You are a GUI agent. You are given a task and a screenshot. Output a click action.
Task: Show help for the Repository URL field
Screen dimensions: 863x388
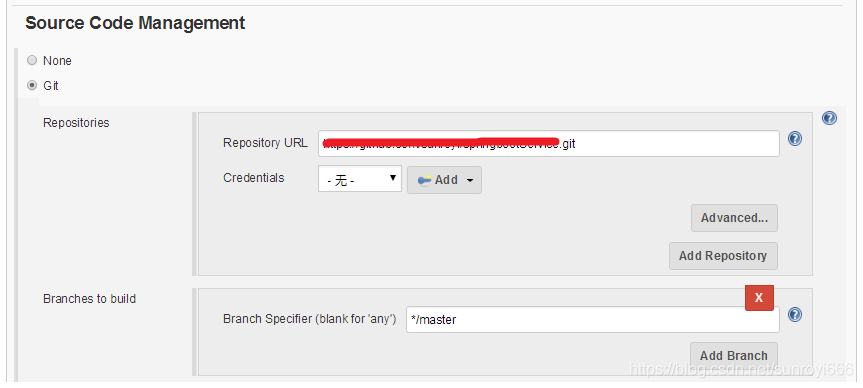click(x=794, y=139)
